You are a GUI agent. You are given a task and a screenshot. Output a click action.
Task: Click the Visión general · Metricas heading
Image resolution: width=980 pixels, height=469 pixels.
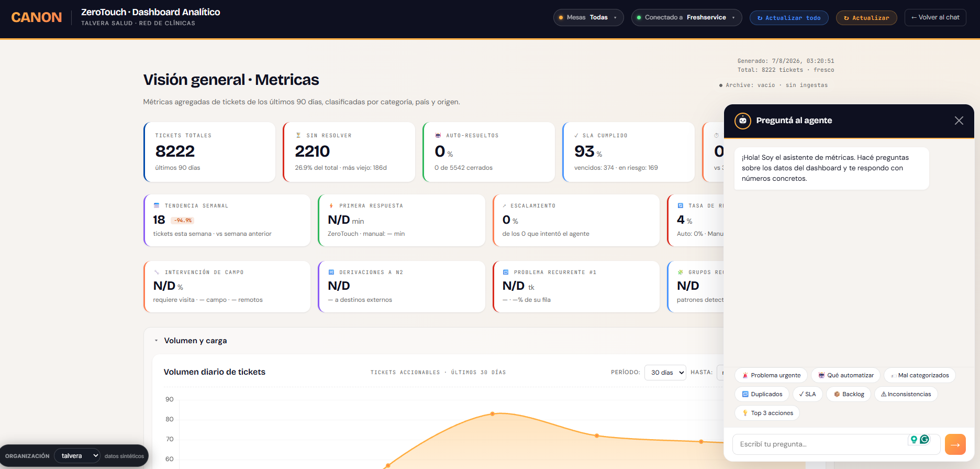(231, 80)
